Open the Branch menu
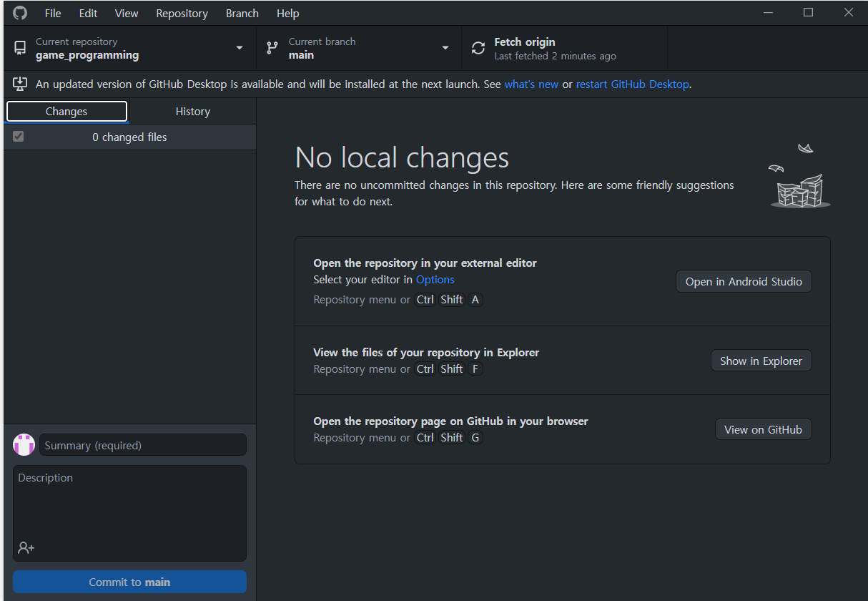 tap(242, 13)
